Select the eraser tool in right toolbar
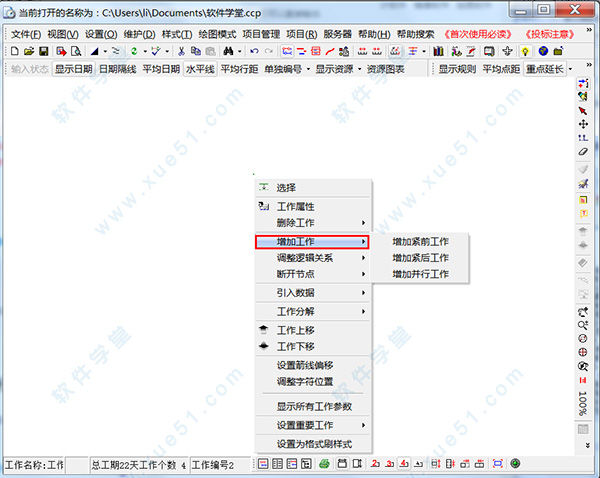Viewport: 600px width, 478px height. click(x=583, y=151)
